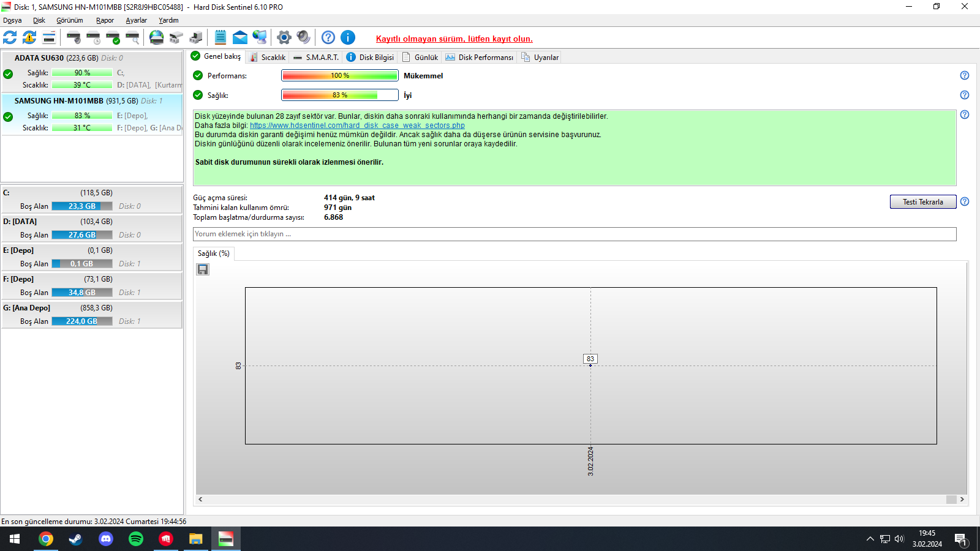The image size is (980, 551).
Task: Click the disk icon with green checkmark
Action: point(113,37)
